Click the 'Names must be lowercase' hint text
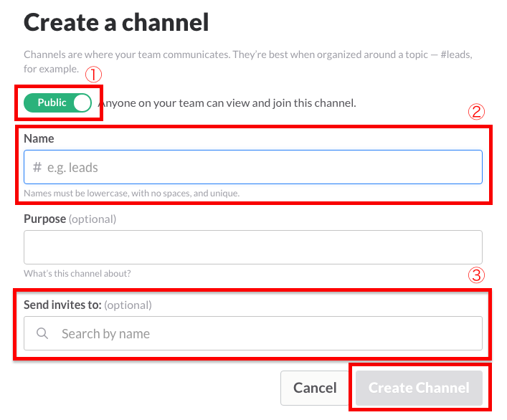The width and height of the screenshot is (507, 420). click(x=131, y=194)
